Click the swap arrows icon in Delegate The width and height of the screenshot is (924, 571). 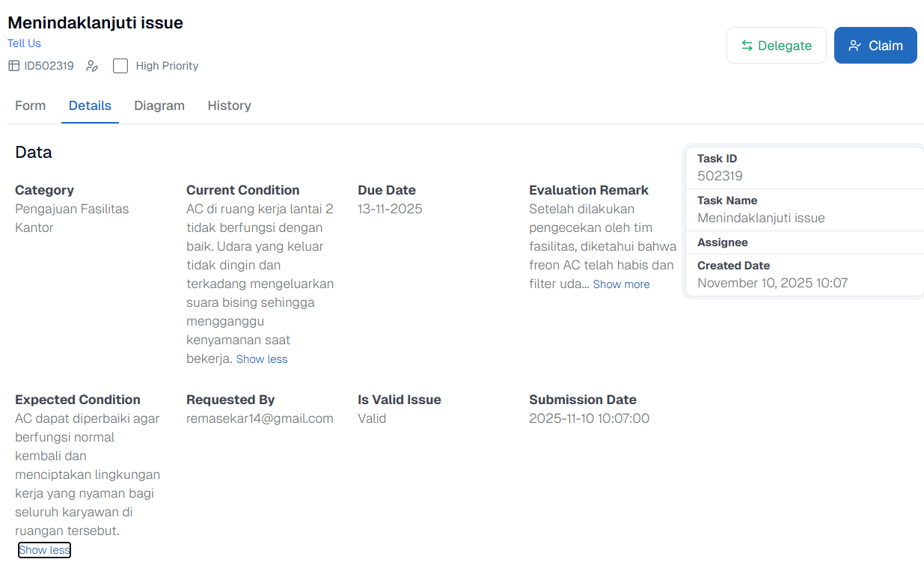click(747, 46)
